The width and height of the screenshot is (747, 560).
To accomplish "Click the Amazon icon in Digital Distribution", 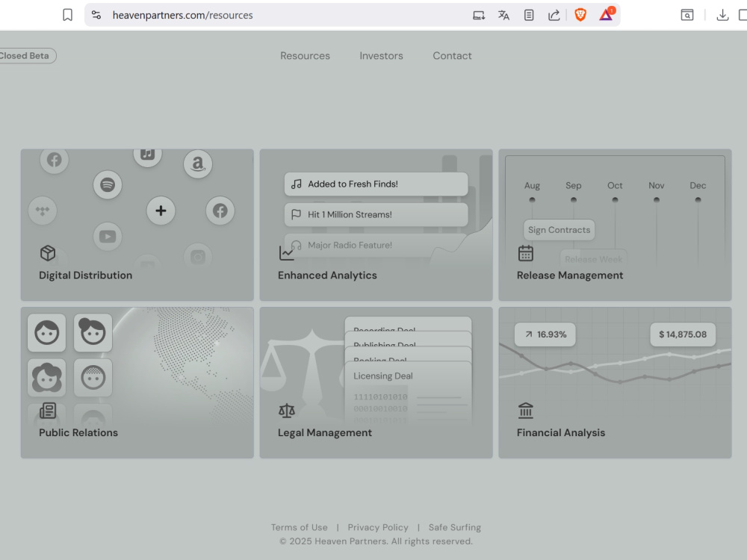I will tap(198, 164).
